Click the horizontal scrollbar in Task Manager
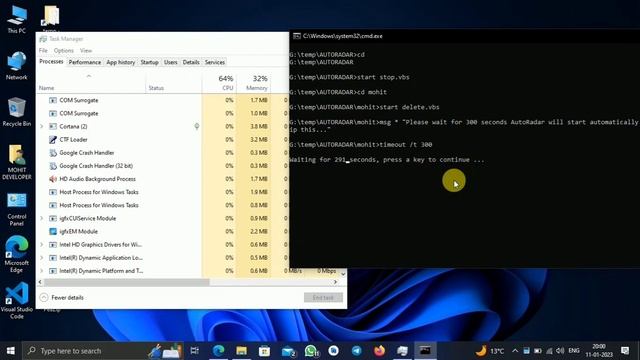The image size is (640, 360). tap(127, 282)
